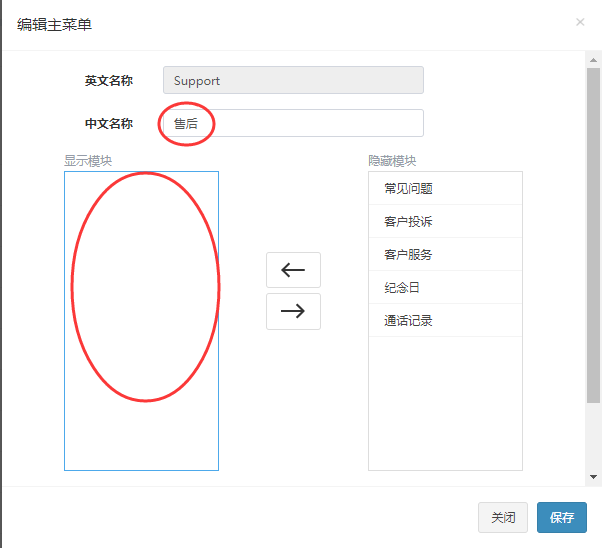The image size is (602, 548).
Task: Click the scrollbar down arrow
Action: (594, 477)
